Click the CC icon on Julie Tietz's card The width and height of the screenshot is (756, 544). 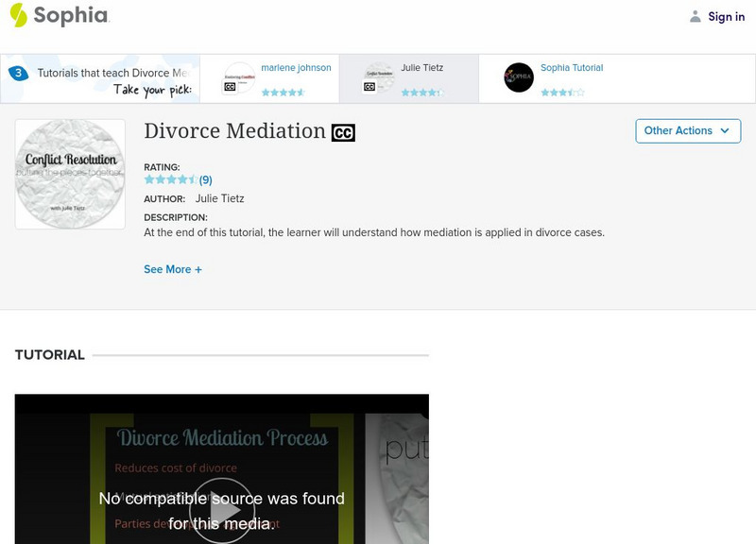click(369, 87)
